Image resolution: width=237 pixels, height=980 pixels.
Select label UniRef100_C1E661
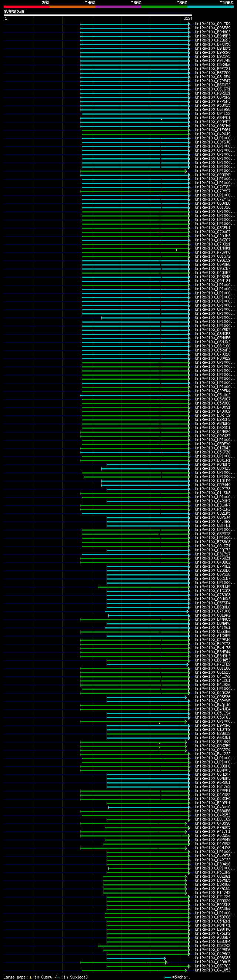pos(212,130)
